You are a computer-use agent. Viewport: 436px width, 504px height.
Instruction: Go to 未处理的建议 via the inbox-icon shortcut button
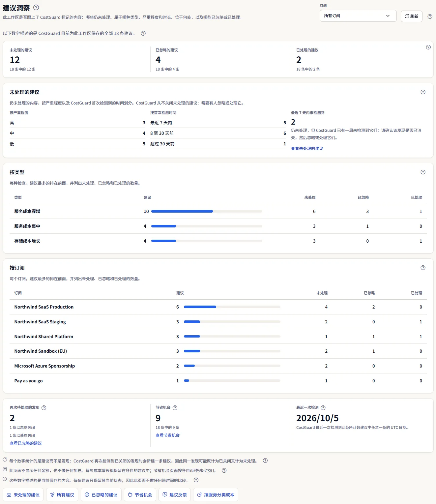[23, 495]
